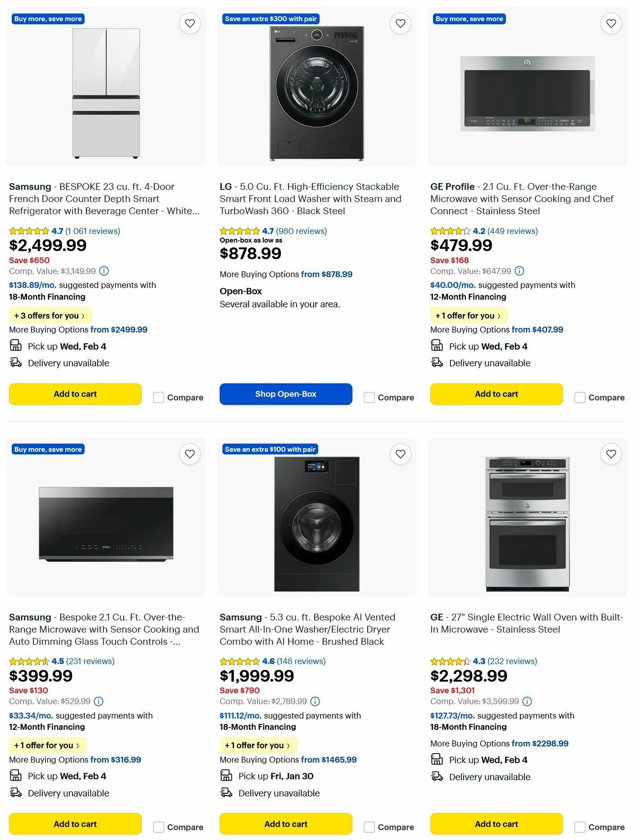Click the store pickup icon under the GE oven
The width and height of the screenshot is (636, 840).
point(436,759)
